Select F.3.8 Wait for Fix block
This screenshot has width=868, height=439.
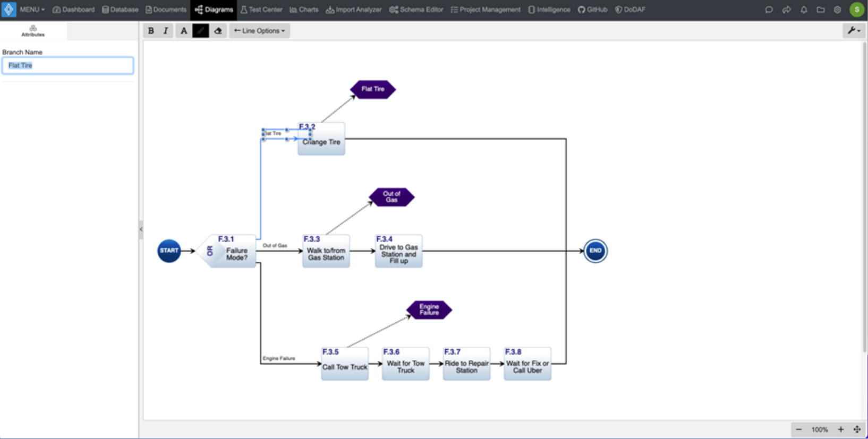[527, 364]
